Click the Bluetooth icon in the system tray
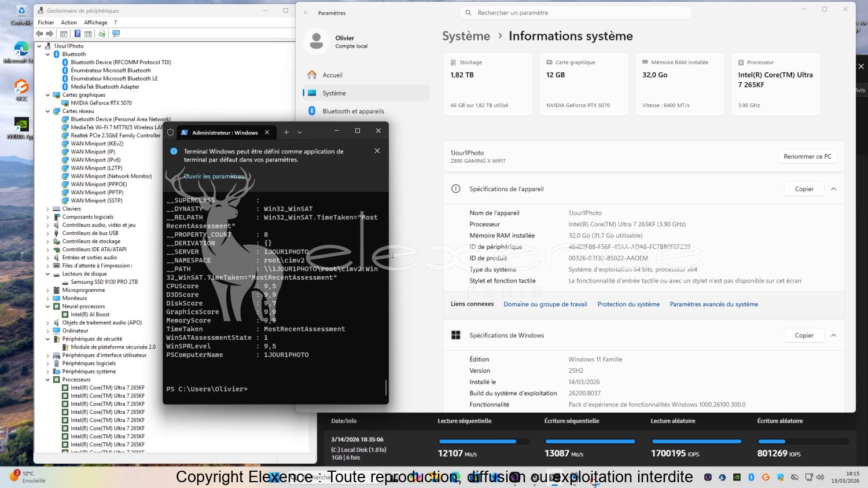This screenshot has height=488, width=868. [751, 478]
